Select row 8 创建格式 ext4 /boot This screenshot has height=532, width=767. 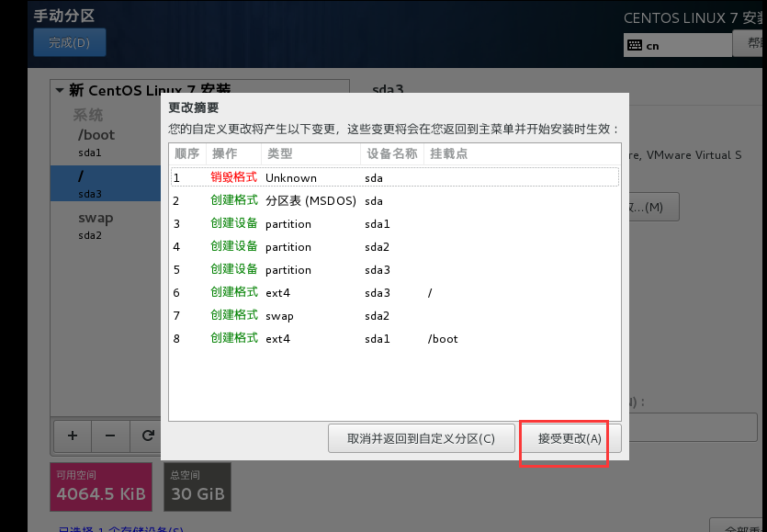click(x=395, y=339)
